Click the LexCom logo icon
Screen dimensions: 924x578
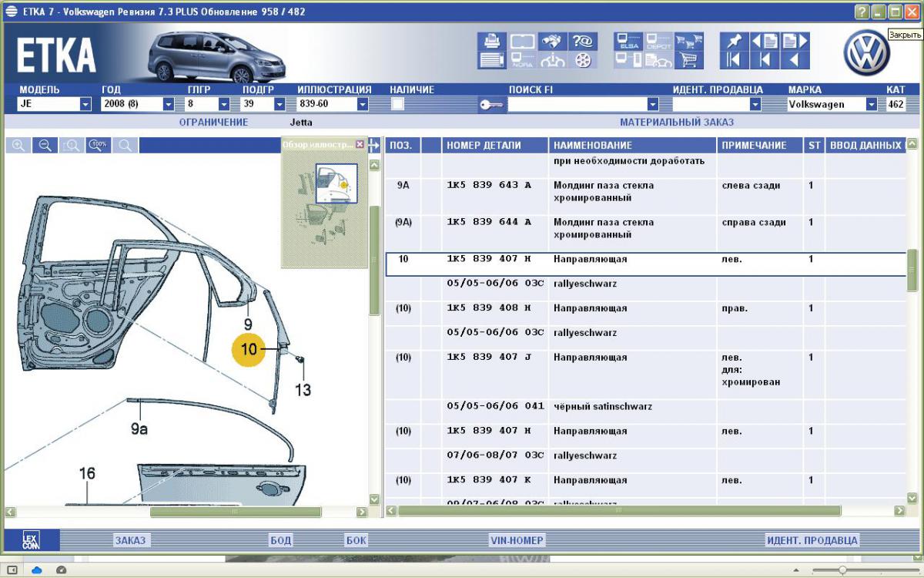coord(30,540)
